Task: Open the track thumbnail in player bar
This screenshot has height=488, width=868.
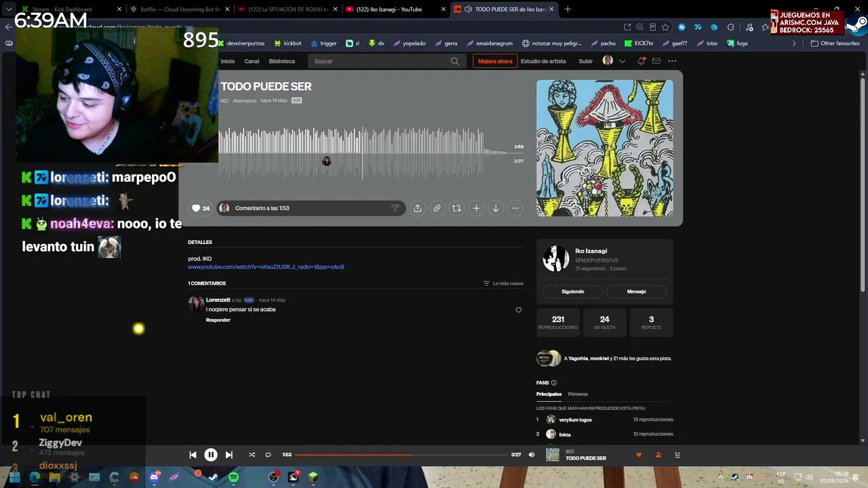Action: 553,455
